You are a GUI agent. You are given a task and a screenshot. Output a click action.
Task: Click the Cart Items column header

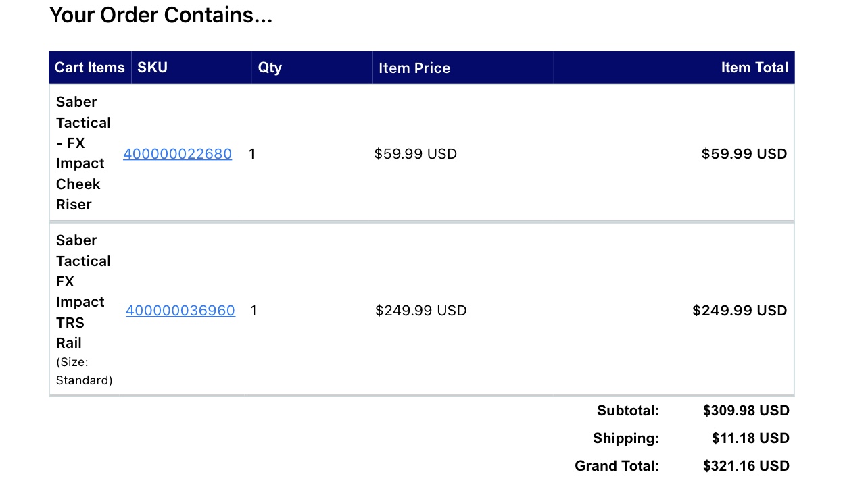tap(90, 68)
